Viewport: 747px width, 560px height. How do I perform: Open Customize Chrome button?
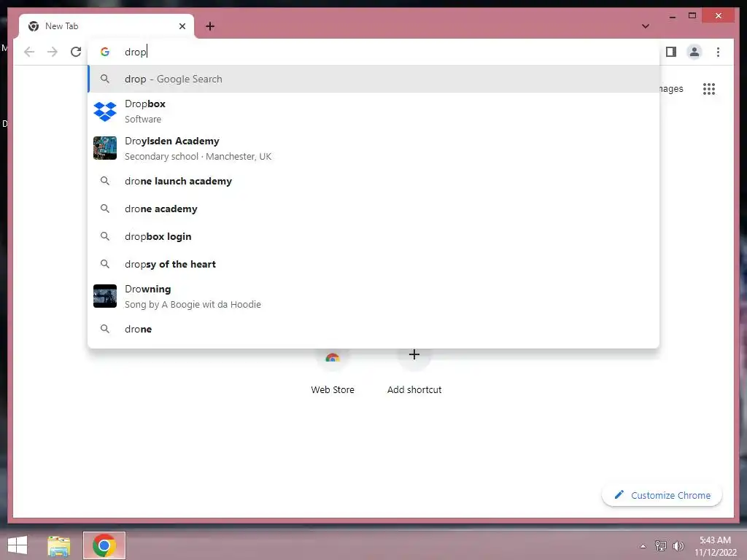(x=662, y=495)
